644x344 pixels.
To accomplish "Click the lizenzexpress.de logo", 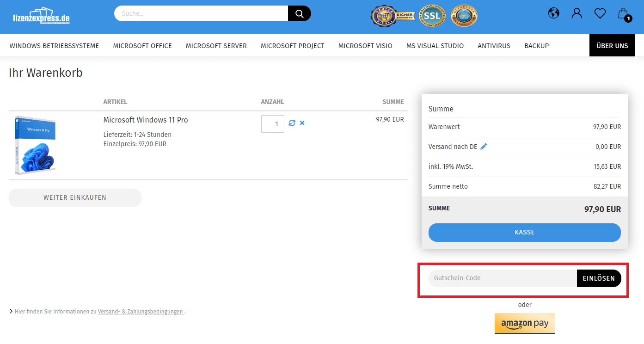I will 41,16.
